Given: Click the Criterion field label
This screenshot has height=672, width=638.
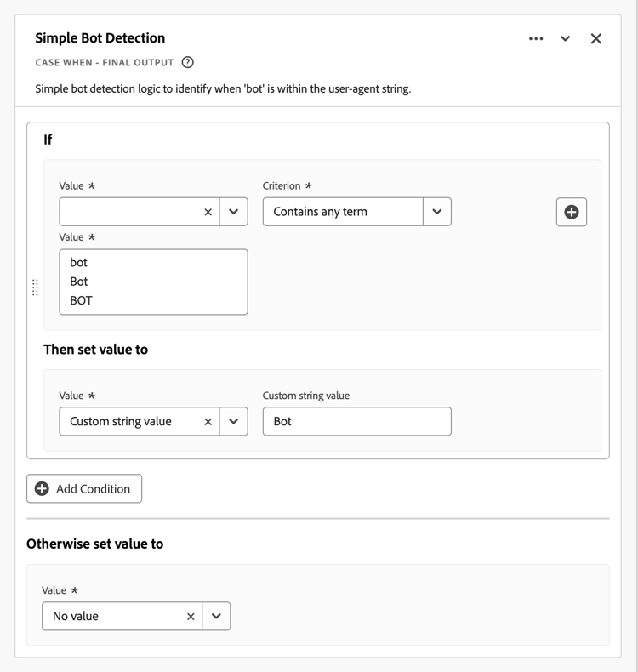Looking at the screenshot, I should click(x=282, y=185).
